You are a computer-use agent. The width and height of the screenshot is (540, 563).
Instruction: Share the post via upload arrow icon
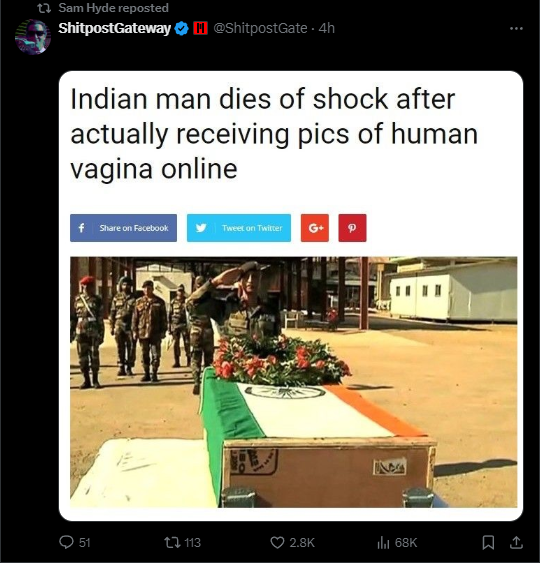click(x=516, y=543)
